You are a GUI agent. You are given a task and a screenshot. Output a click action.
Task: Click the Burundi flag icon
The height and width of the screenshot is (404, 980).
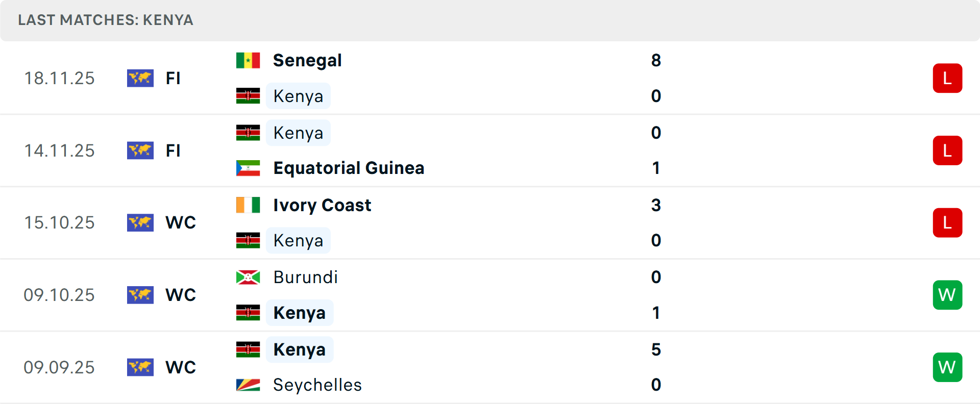point(248,277)
